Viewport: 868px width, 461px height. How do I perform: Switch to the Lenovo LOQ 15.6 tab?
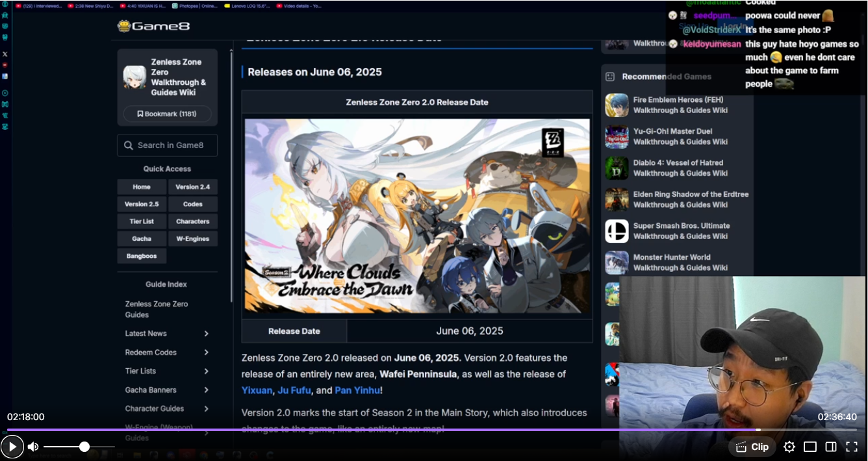[247, 6]
